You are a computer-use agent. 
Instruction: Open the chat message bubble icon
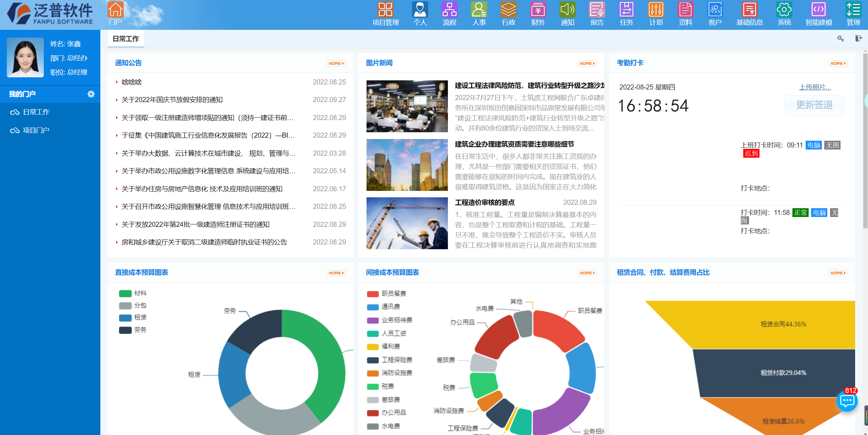pyautogui.click(x=847, y=401)
